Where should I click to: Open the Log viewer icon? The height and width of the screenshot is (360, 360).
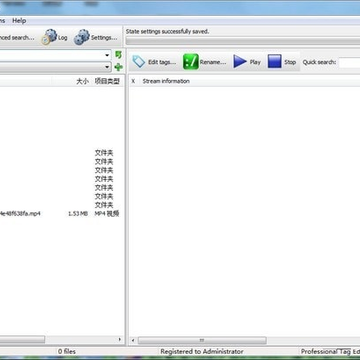pyautogui.click(x=49, y=37)
